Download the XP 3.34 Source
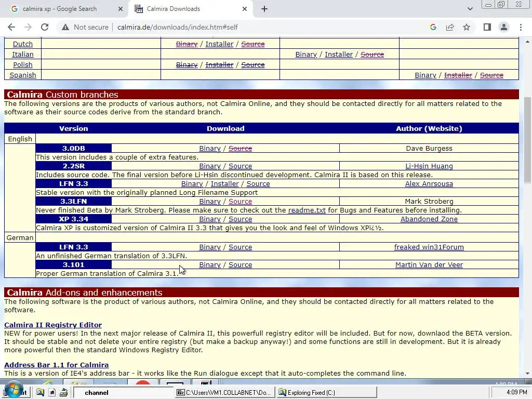 (240, 219)
